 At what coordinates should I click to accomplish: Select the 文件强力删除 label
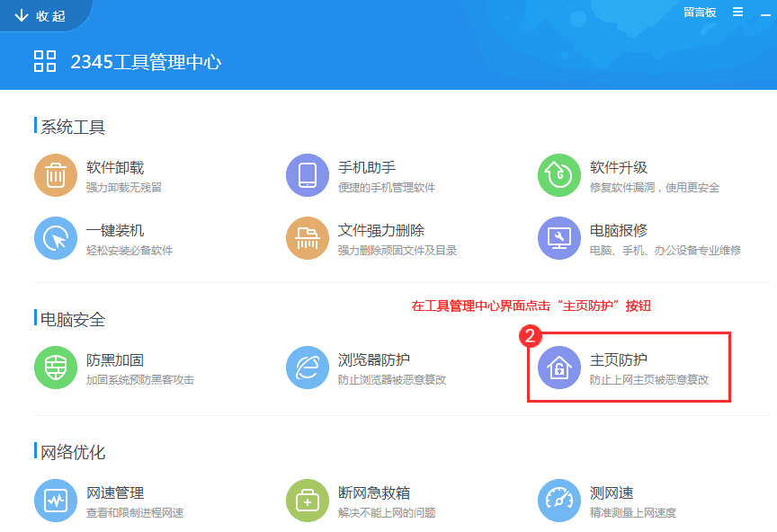point(381,230)
